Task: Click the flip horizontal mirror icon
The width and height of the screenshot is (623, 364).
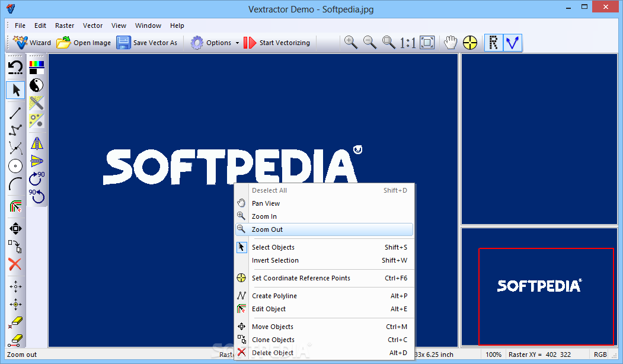Action: [x=37, y=143]
